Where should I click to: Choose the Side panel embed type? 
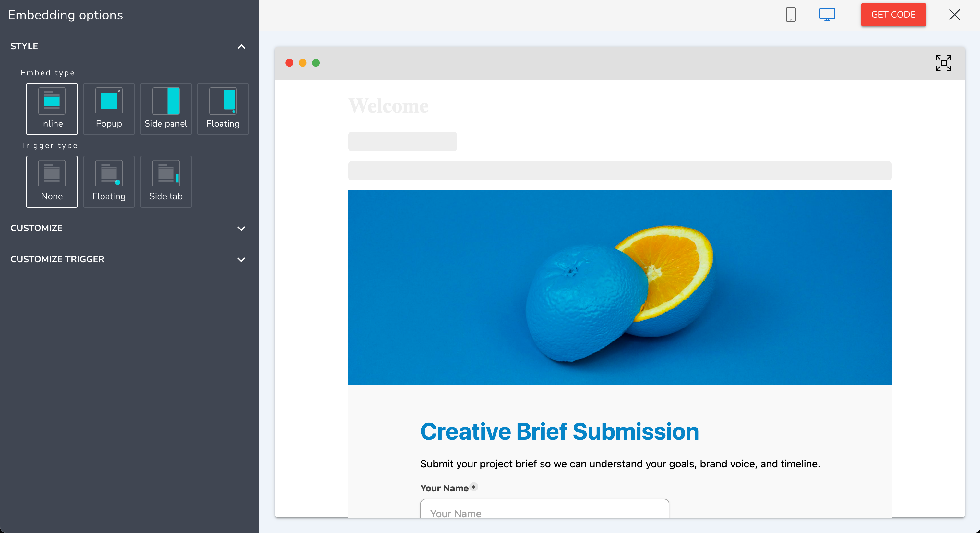tap(166, 109)
